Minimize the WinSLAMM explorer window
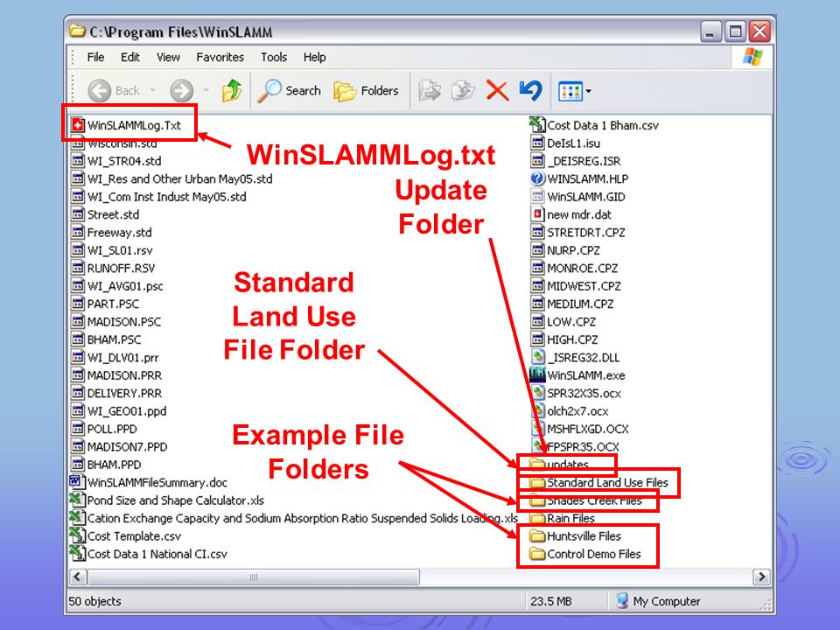Screen dimensions: 840x630 pos(710,31)
